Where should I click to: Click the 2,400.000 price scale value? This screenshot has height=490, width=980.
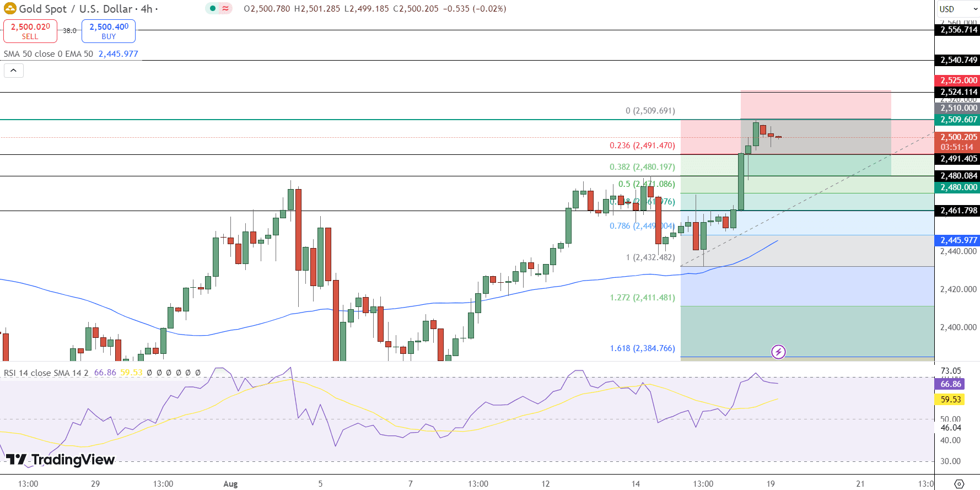(959, 327)
